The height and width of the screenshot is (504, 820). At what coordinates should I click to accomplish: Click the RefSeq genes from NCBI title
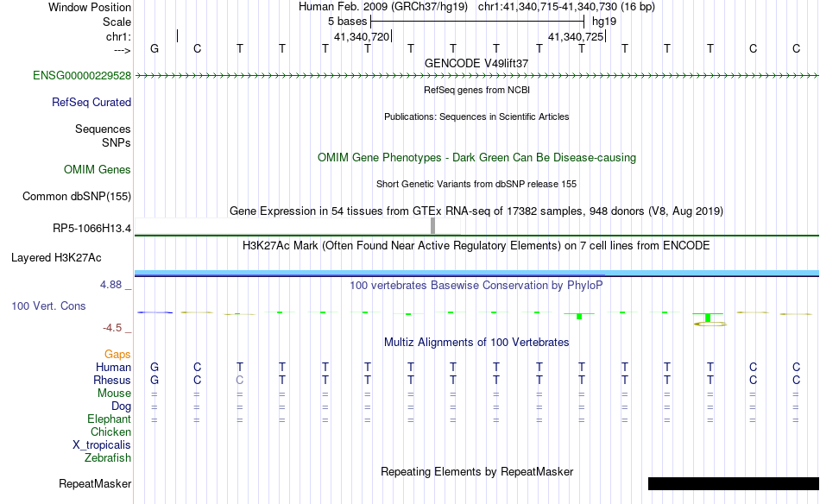click(x=477, y=90)
